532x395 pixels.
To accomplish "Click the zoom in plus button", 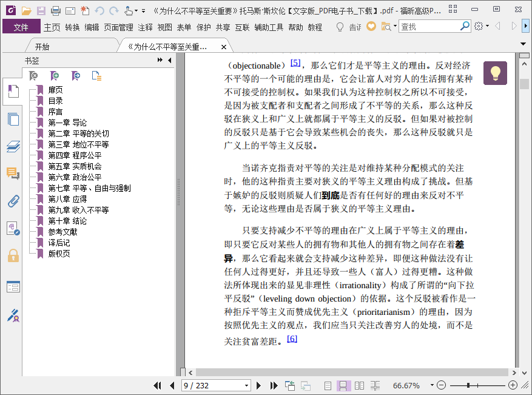I will [513, 385].
